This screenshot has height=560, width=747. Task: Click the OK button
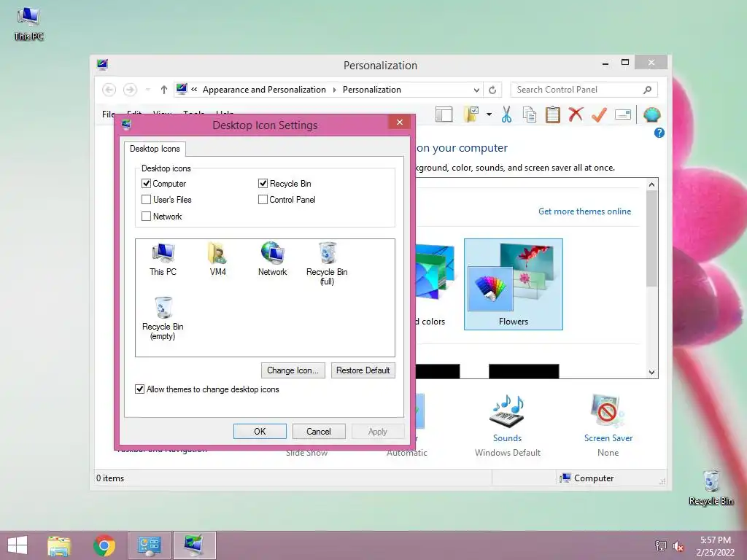[x=260, y=432]
